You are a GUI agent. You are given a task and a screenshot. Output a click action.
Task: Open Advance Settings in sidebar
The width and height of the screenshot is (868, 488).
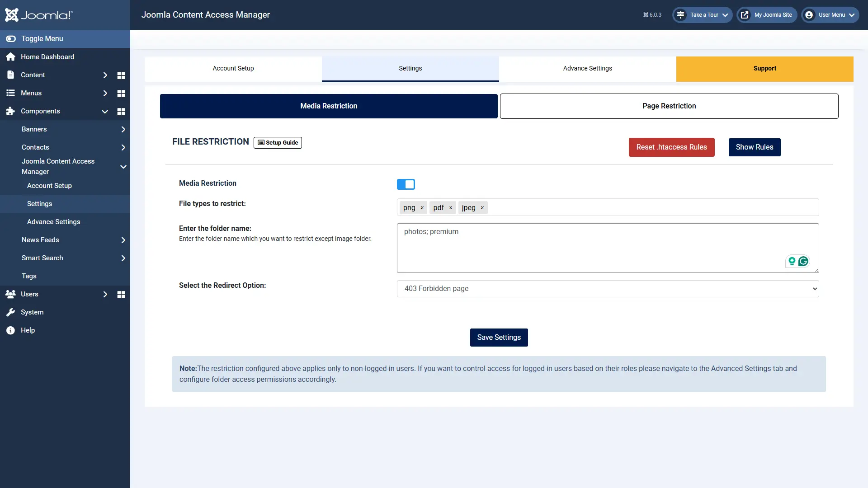click(53, 222)
